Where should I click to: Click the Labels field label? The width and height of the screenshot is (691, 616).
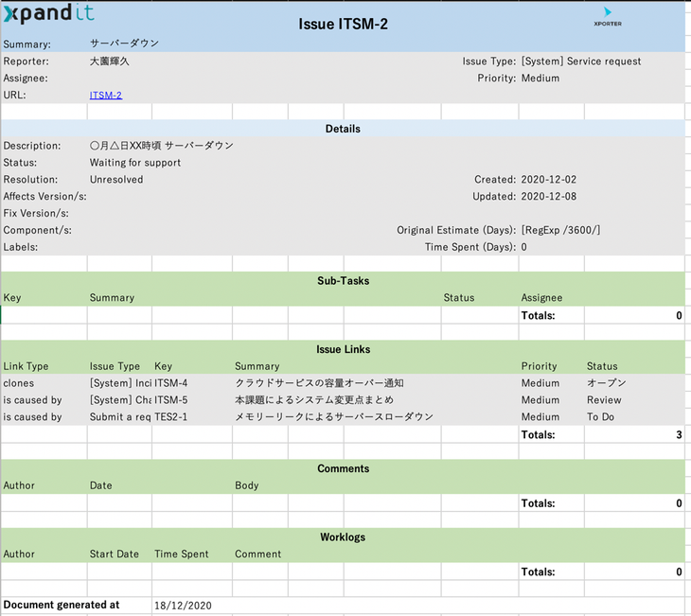click(21, 247)
